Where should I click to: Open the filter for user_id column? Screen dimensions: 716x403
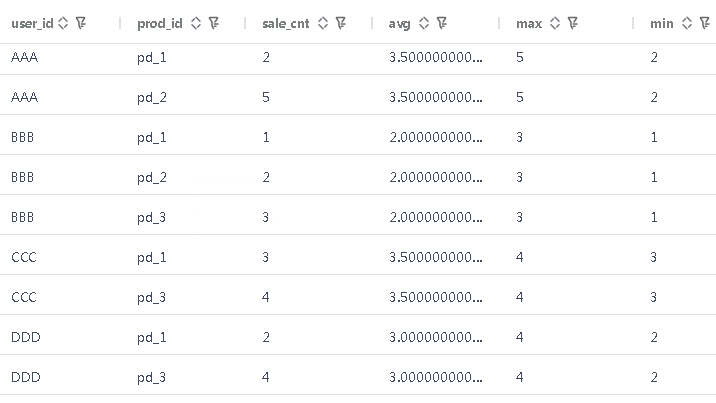tap(80, 23)
